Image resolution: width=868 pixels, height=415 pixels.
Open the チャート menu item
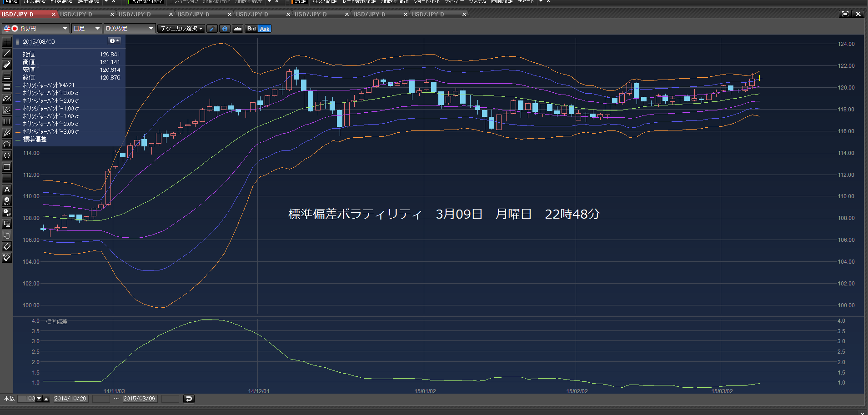pyautogui.click(x=526, y=1)
